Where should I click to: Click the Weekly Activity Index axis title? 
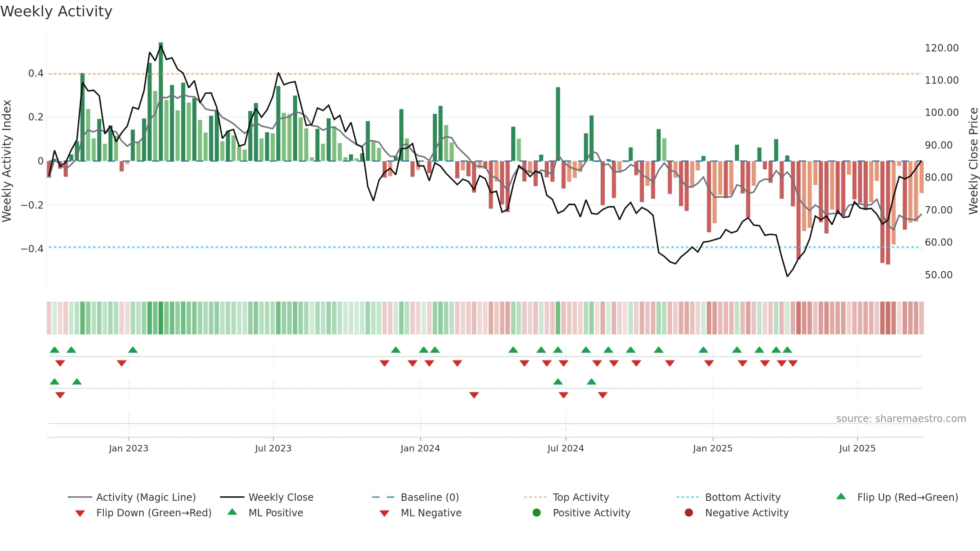click(7, 161)
